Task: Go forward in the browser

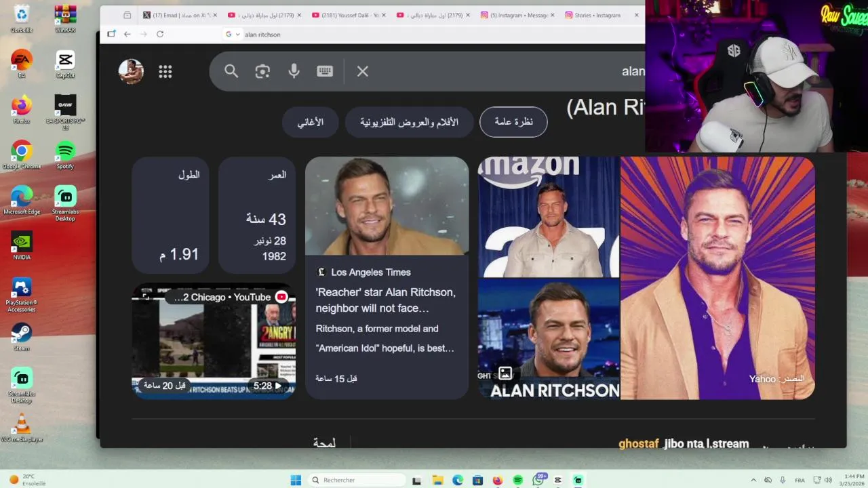Action: (143, 34)
